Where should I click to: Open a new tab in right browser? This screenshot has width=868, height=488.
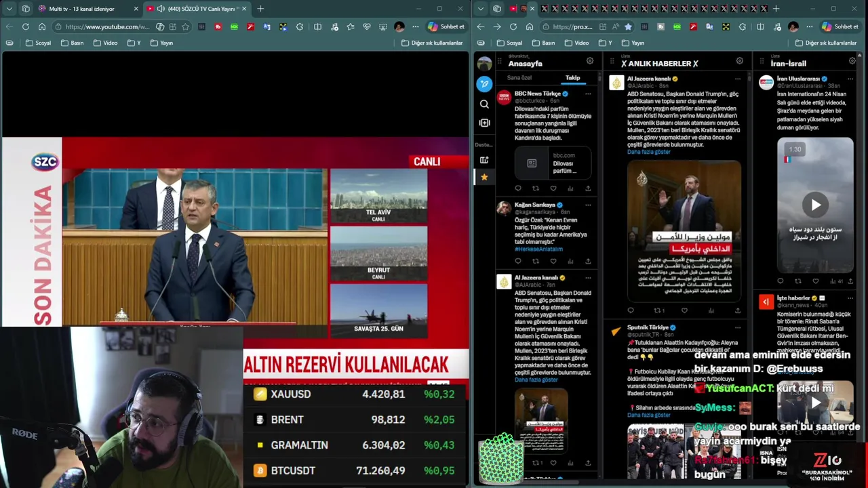tap(776, 9)
